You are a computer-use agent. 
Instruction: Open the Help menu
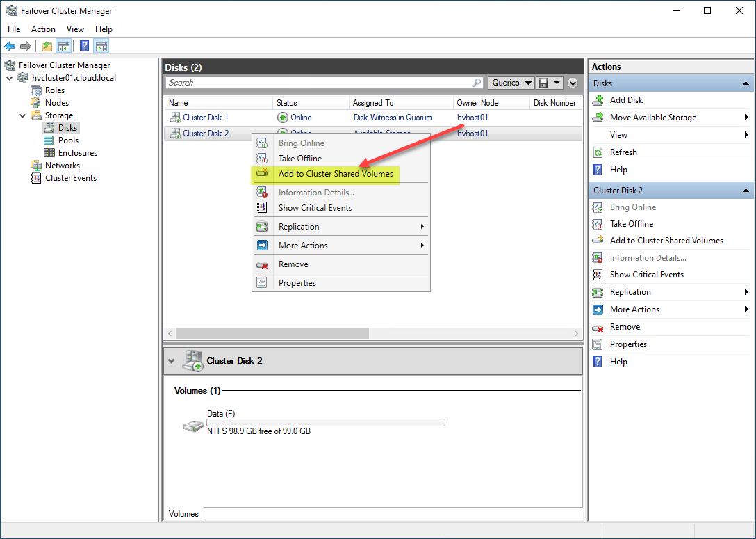(x=104, y=29)
